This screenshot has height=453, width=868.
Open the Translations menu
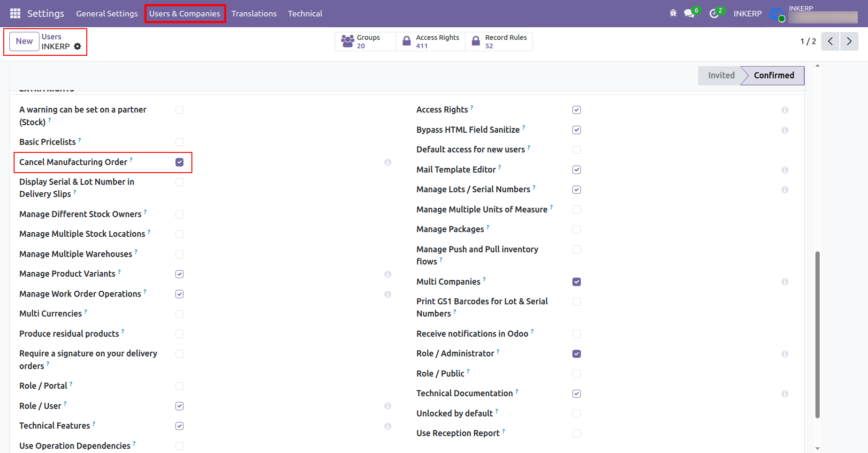click(x=254, y=14)
